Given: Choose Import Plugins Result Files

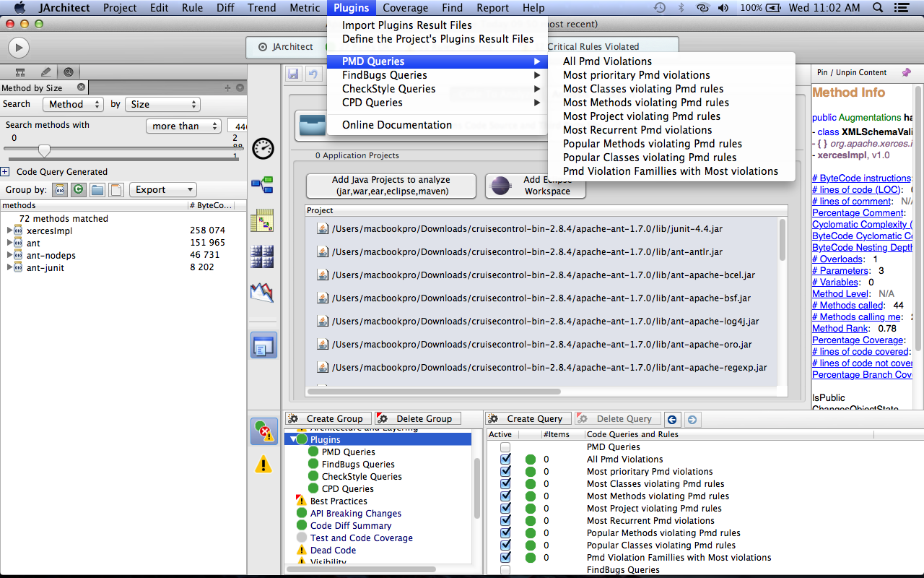Looking at the screenshot, I should 437,25.
